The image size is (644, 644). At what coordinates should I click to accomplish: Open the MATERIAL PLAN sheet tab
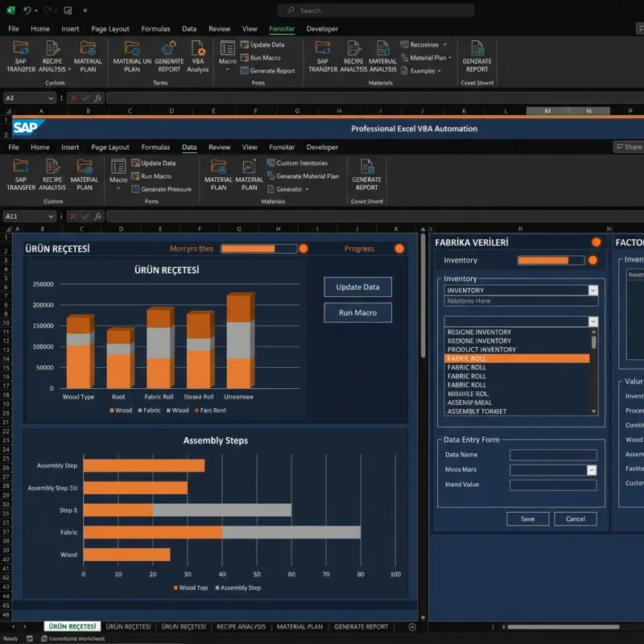tap(299, 626)
